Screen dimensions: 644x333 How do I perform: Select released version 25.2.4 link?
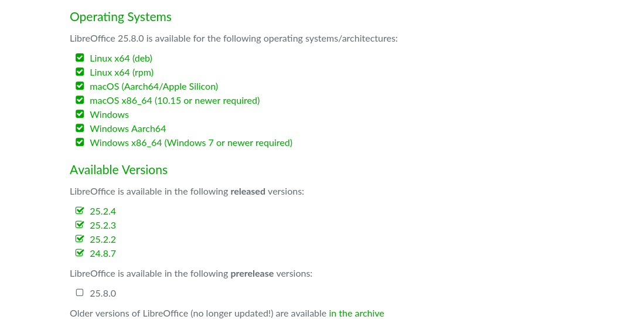coord(103,212)
